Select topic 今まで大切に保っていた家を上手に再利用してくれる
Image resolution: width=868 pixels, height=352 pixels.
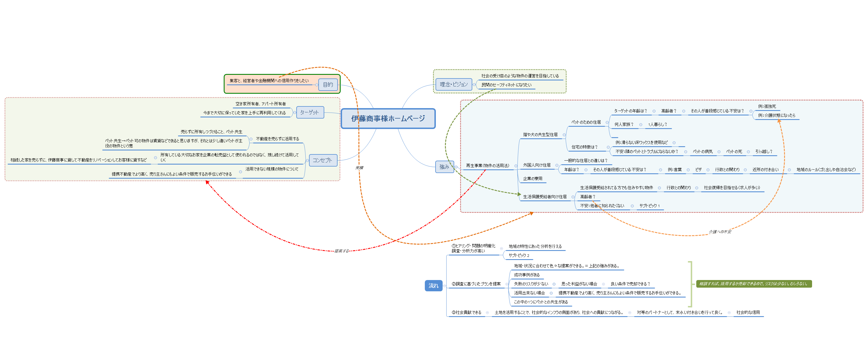(x=244, y=113)
